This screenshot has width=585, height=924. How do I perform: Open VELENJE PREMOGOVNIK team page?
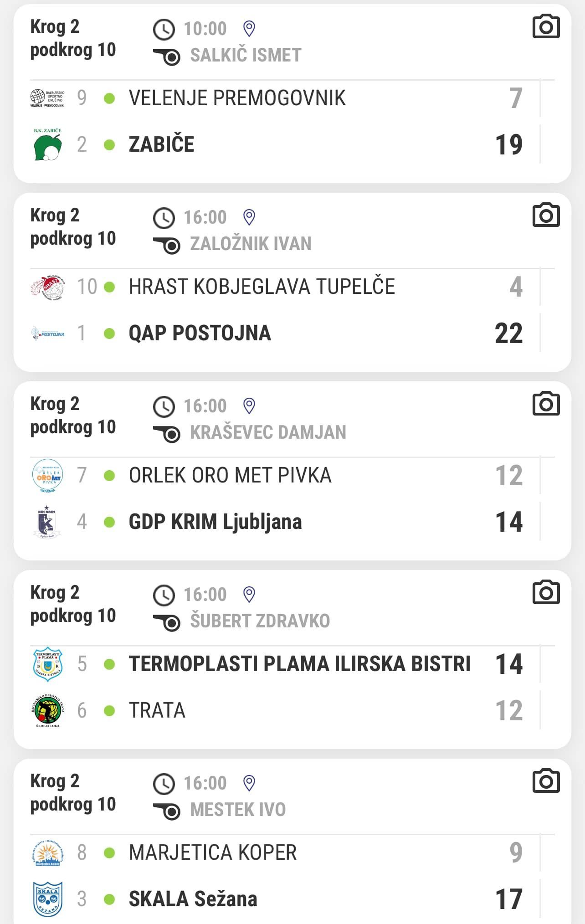(237, 98)
